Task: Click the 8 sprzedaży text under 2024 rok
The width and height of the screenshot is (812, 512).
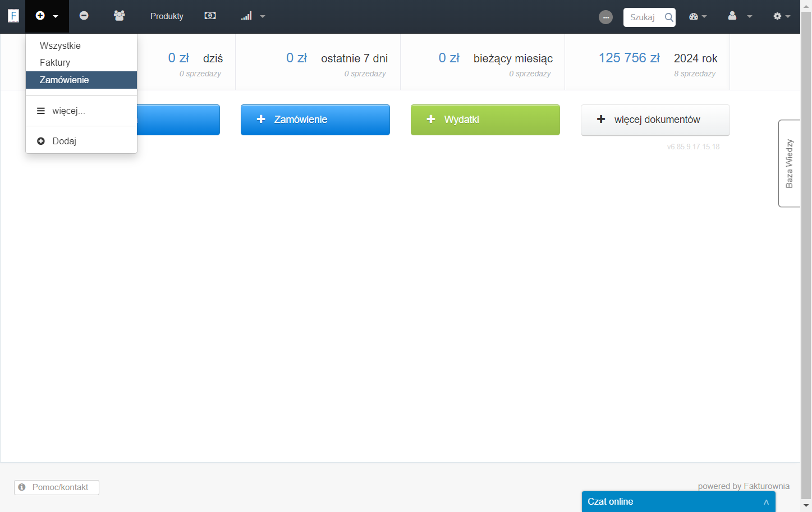Action: [695, 74]
